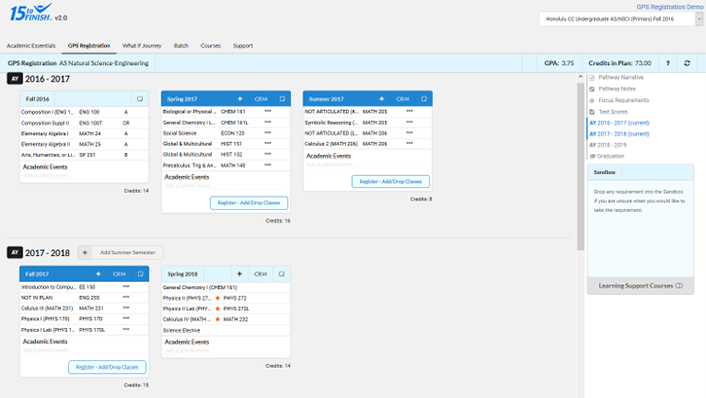Click the AY badge for 2017 - 2018
The width and height of the screenshot is (706, 398).
(15, 253)
